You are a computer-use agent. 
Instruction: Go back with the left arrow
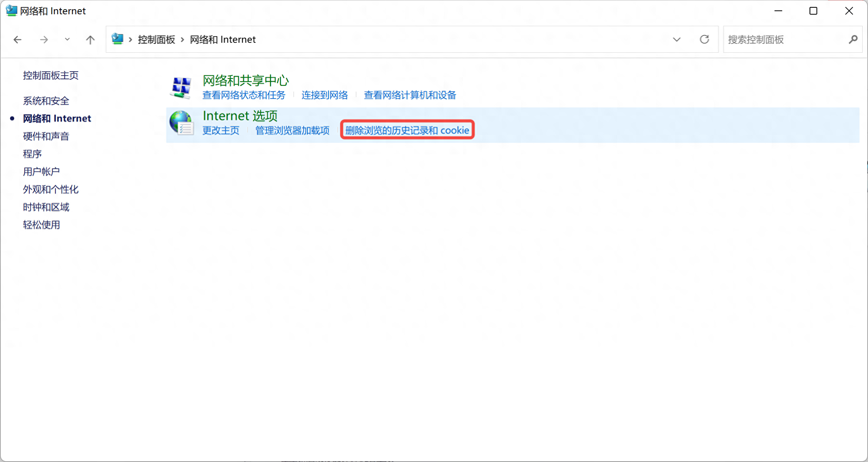click(x=17, y=39)
